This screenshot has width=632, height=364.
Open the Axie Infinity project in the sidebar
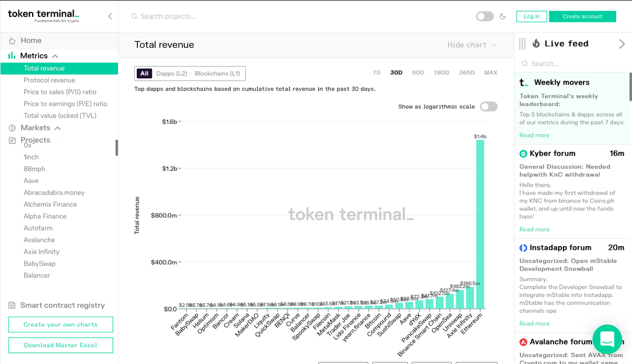tap(42, 252)
